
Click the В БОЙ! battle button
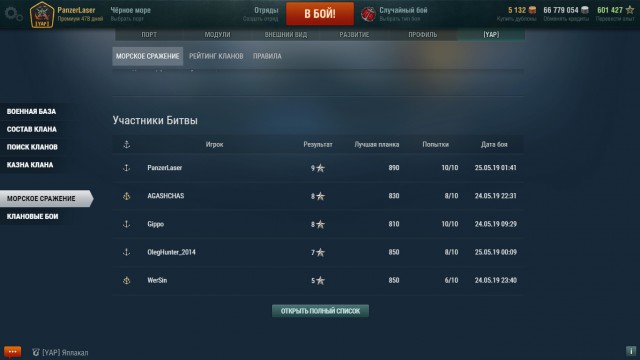click(320, 14)
